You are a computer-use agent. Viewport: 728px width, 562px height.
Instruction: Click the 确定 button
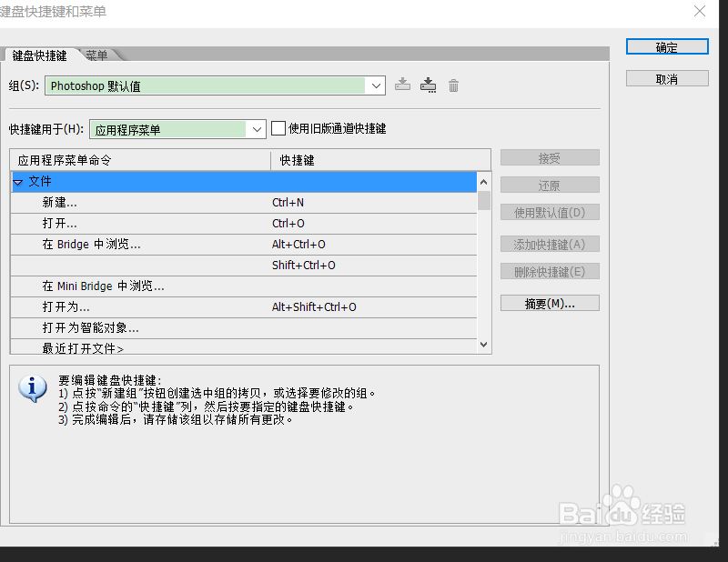(x=667, y=47)
